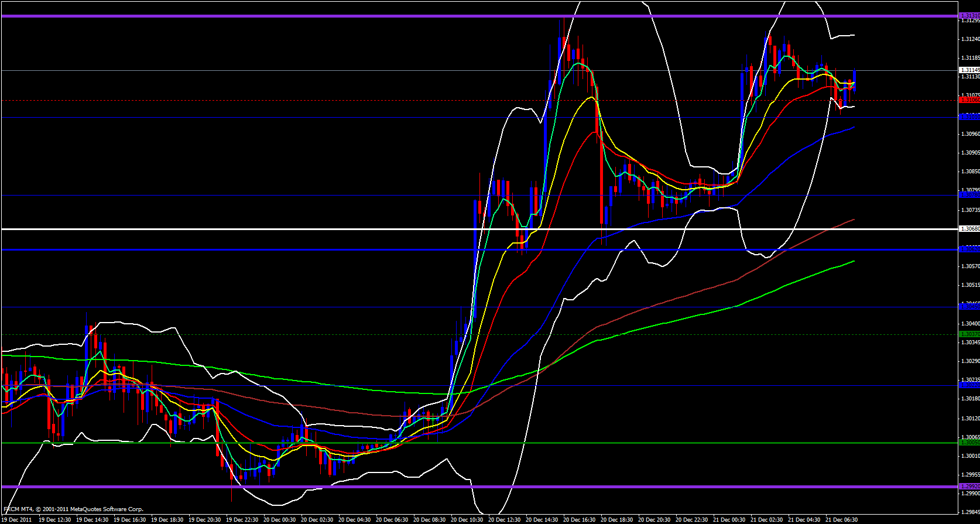
Task: Click the '21 Dec 00:30' time axis label
Action: tap(729, 520)
